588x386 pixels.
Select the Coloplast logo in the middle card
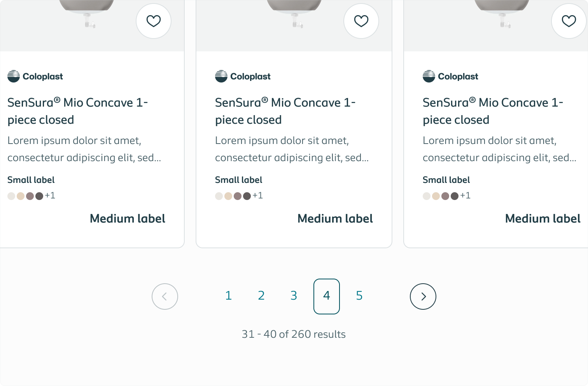tap(243, 76)
